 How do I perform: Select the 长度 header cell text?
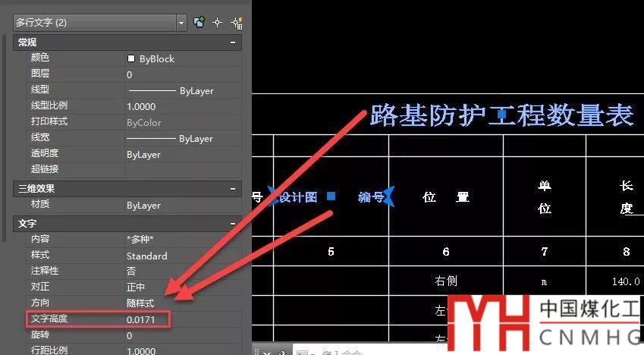(x=627, y=198)
